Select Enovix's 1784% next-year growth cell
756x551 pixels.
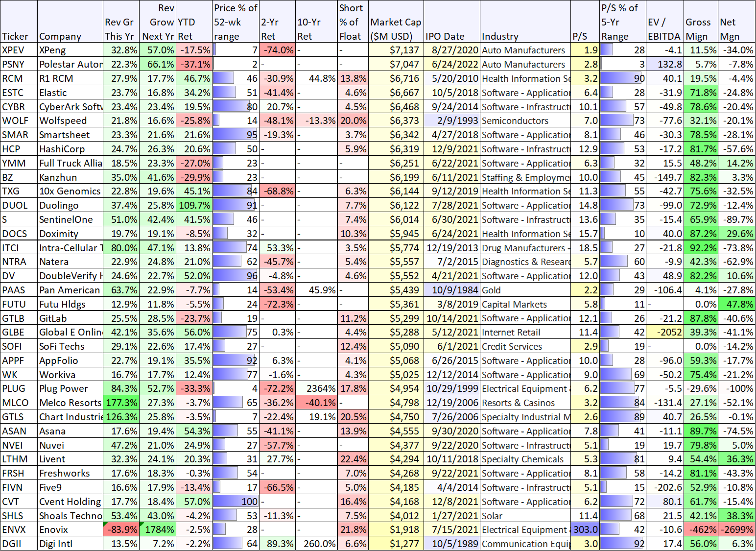pos(158,530)
